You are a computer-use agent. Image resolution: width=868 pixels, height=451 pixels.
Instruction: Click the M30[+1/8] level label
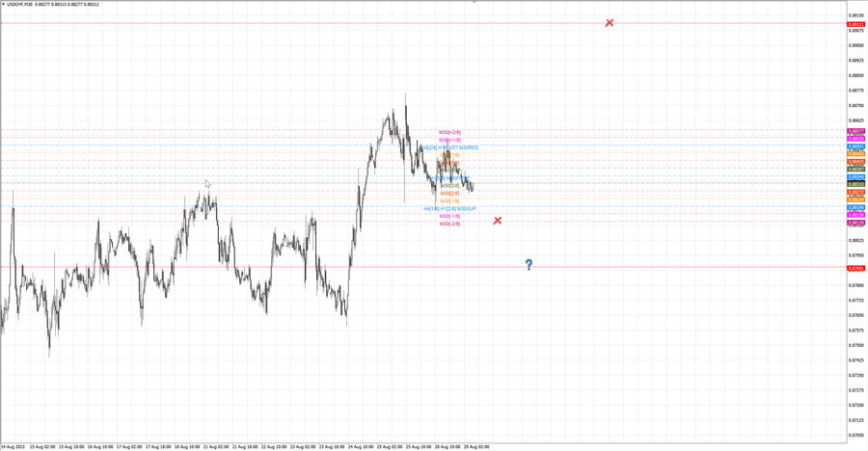click(449, 140)
